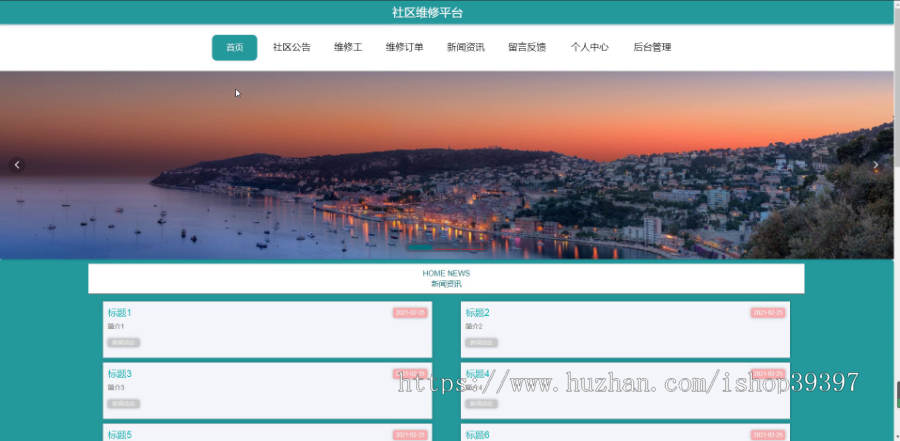Select the active teal carousel indicator
900x441 pixels.
[421, 247]
